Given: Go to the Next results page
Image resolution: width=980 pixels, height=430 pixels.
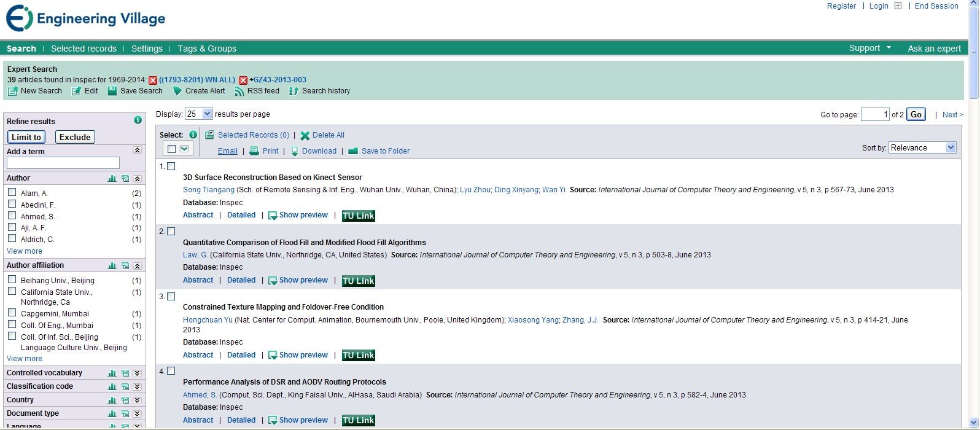Looking at the screenshot, I should 952,115.
